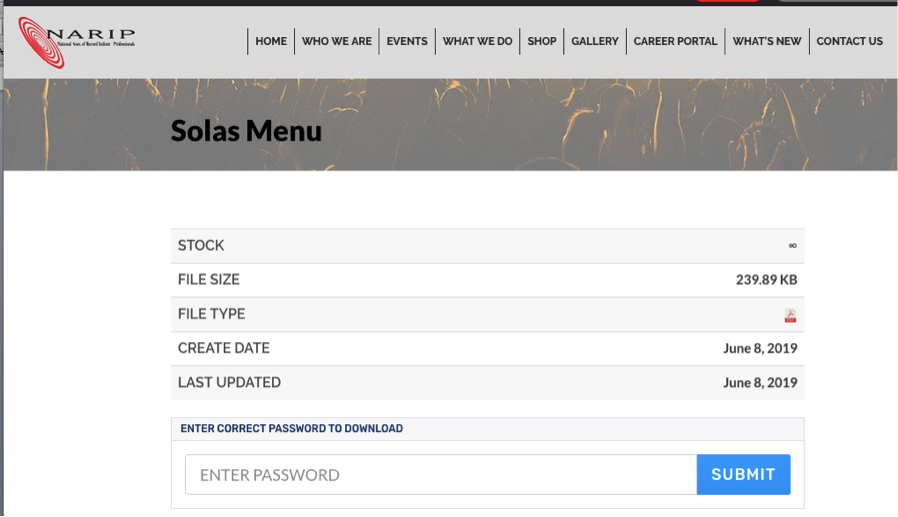Click the Last Updated date value
The width and height of the screenshot is (898, 517).
click(760, 383)
